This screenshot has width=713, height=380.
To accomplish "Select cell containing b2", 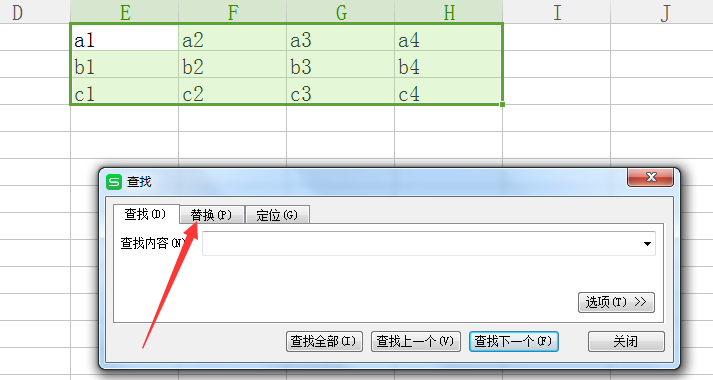I will pyautogui.click(x=232, y=64).
